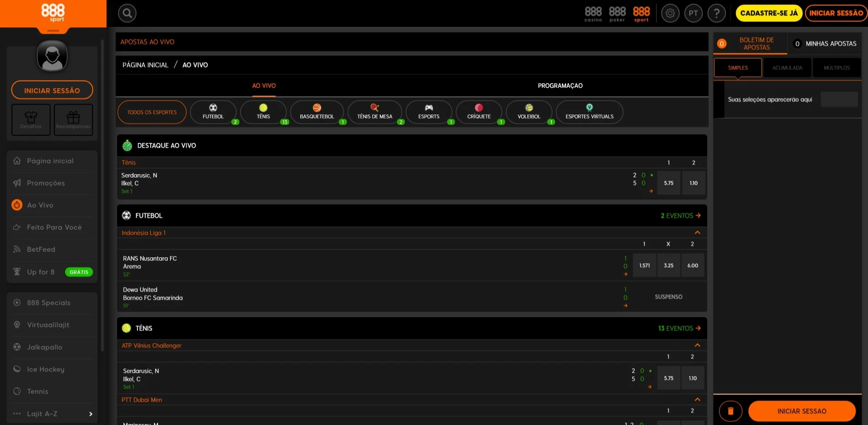
Task: Click the Cadastre-se Já button
Action: (x=769, y=13)
